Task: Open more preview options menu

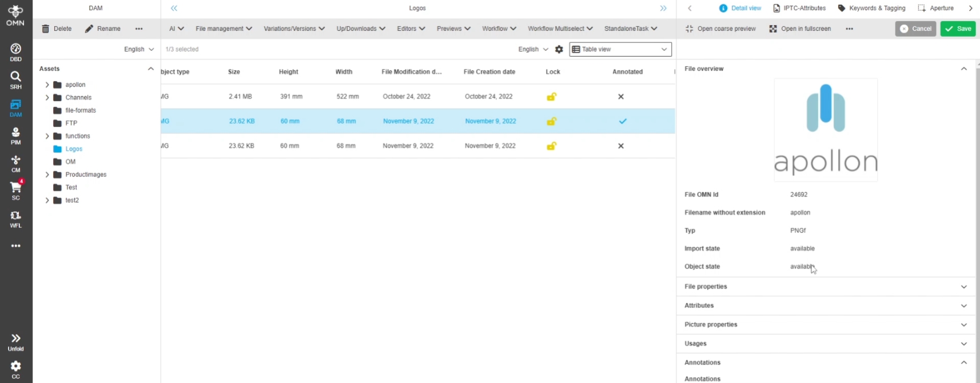Action: coord(850,29)
